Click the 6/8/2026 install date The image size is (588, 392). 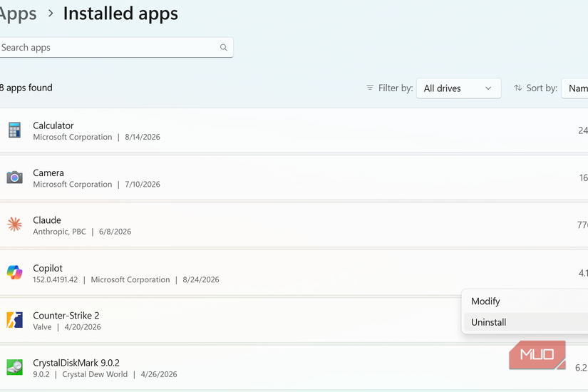click(115, 232)
